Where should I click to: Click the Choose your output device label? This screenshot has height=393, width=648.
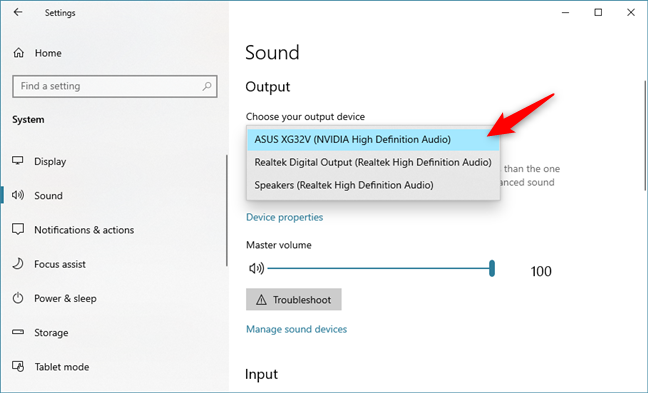tap(305, 117)
